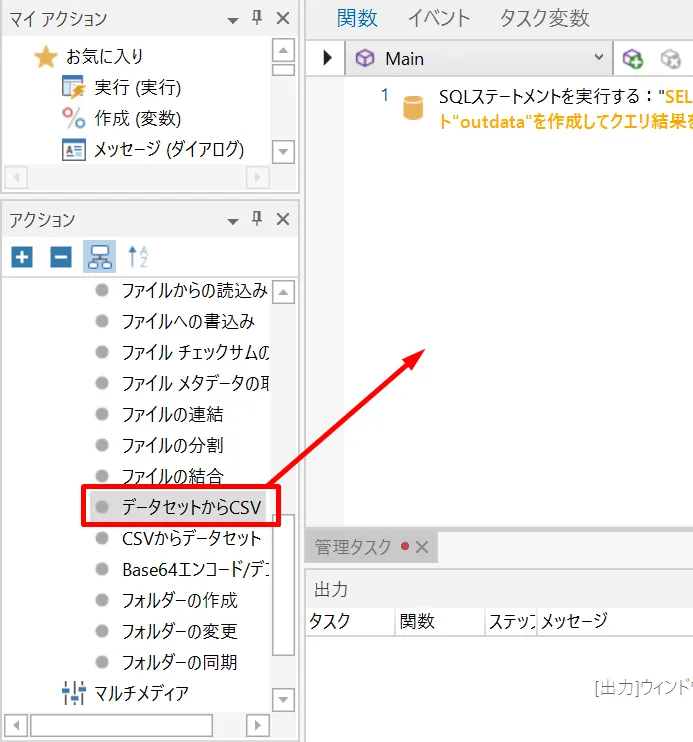The height and width of the screenshot is (742, 693).
Task: Click the collapse all minus icon
Action: coord(61,257)
